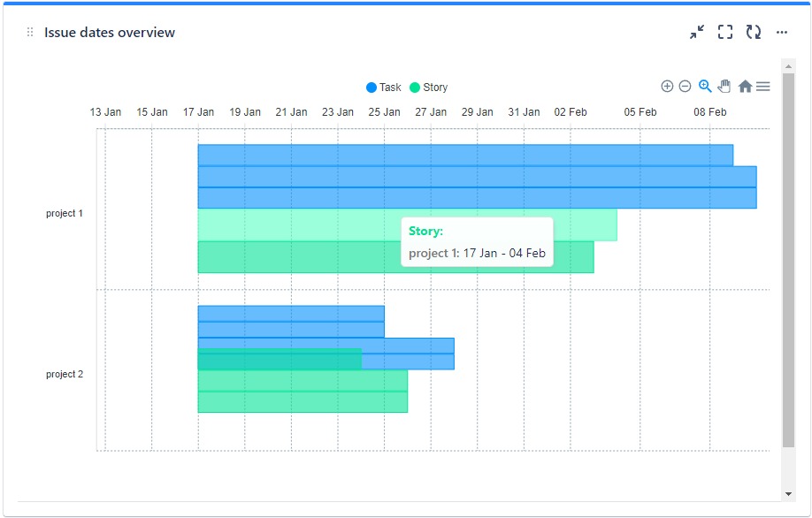Click the gadget scrollbar down arrow
The height and width of the screenshot is (518, 812).
tap(788, 493)
